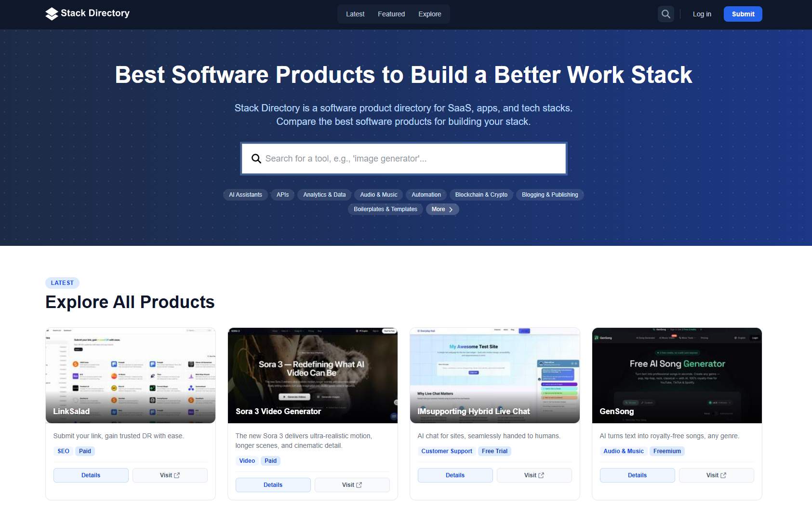Image resolution: width=812 pixels, height=511 pixels.
Task: Open the Explore section
Action: point(430,14)
